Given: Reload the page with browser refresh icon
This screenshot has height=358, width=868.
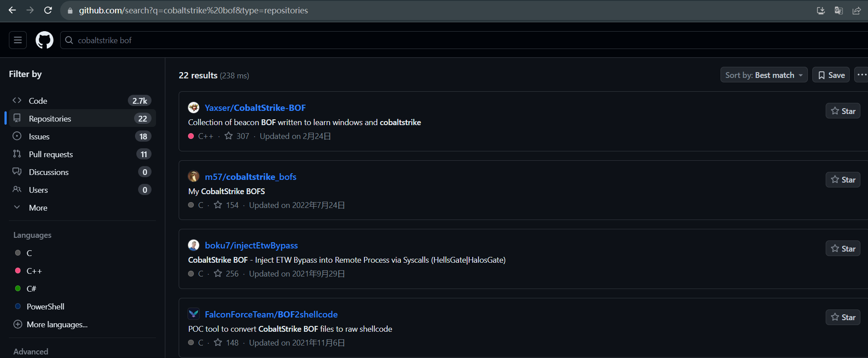Looking at the screenshot, I should (48, 10).
